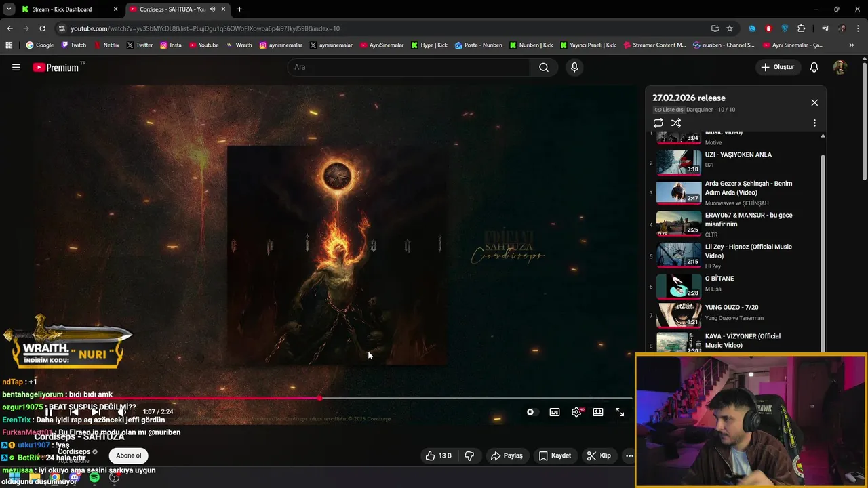
Task: Open the Cordiseps channel name link
Action: 74,451
